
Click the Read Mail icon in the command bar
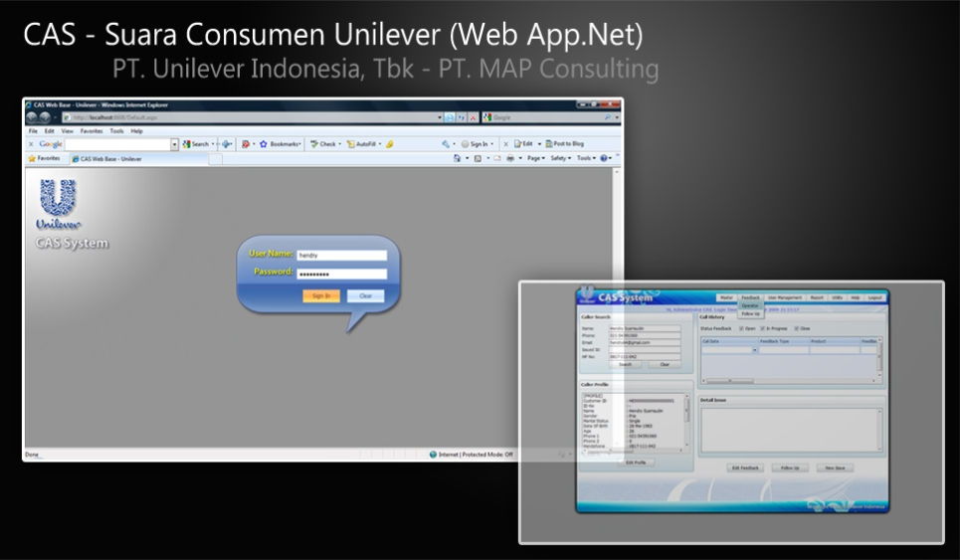coord(497,158)
